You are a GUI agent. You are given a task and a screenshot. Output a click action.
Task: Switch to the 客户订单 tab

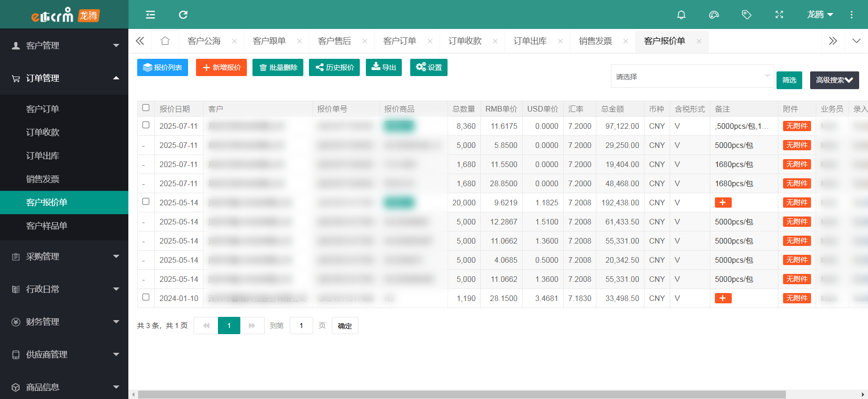click(x=399, y=41)
